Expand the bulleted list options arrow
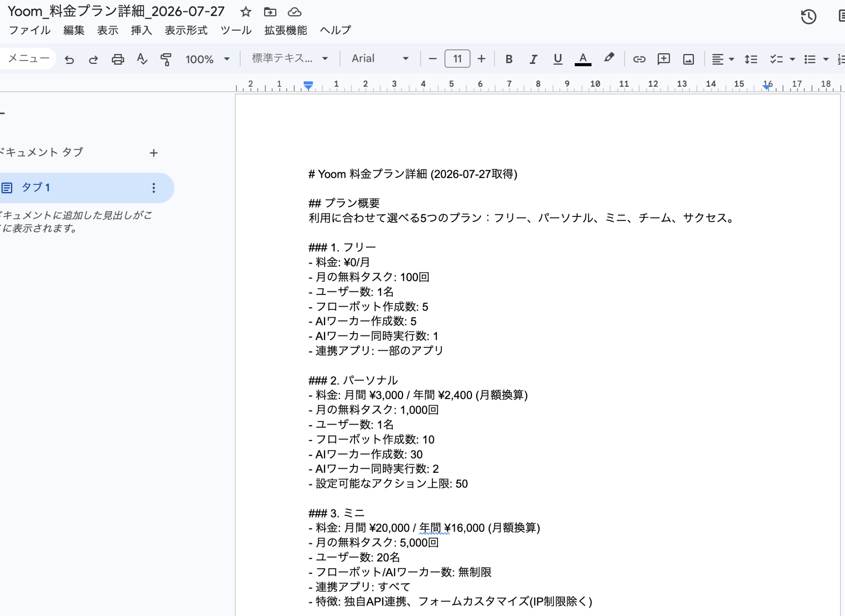845x616 pixels. [x=826, y=59]
